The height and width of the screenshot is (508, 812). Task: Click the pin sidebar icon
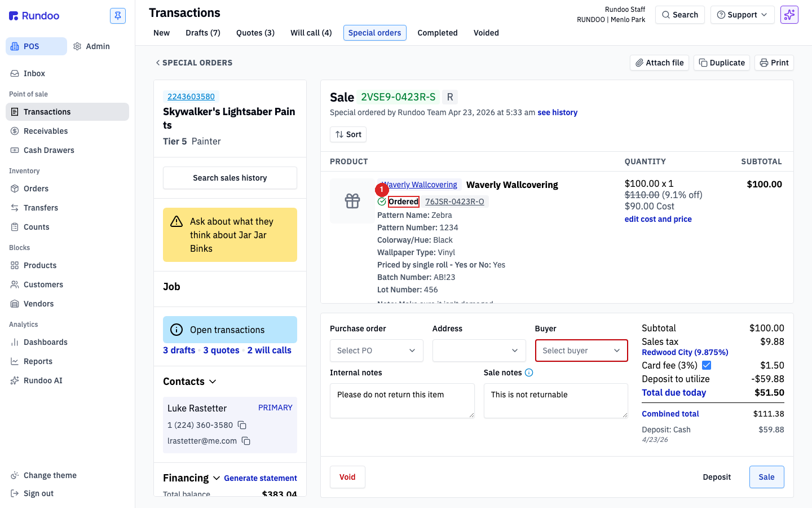(x=118, y=16)
